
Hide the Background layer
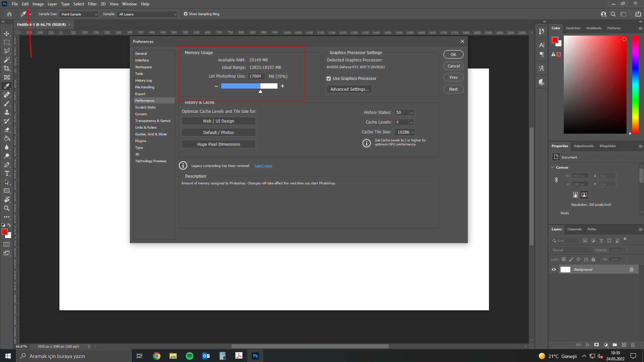tap(554, 269)
